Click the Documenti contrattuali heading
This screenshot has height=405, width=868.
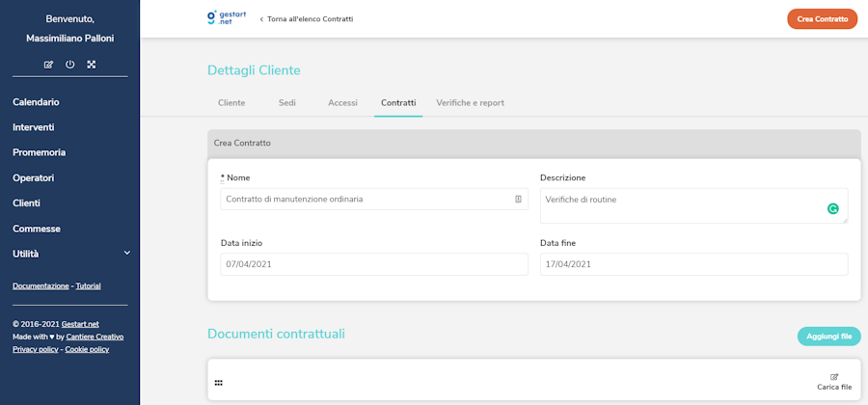tap(276, 334)
